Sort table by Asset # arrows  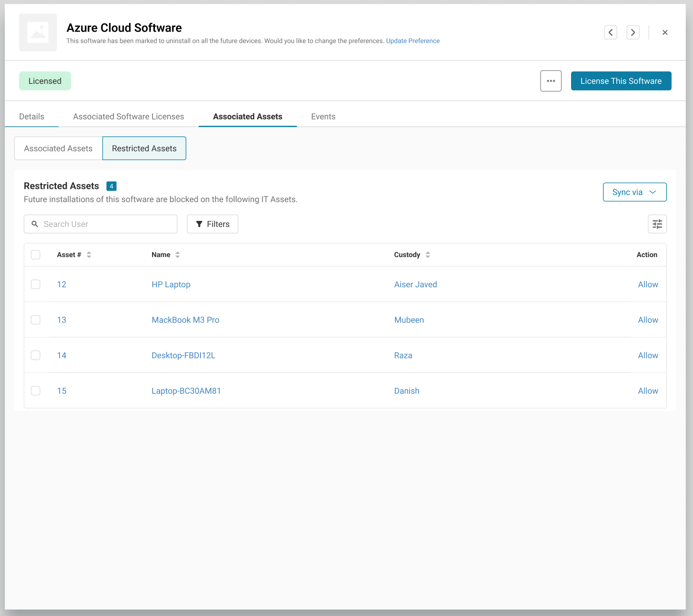pos(89,255)
